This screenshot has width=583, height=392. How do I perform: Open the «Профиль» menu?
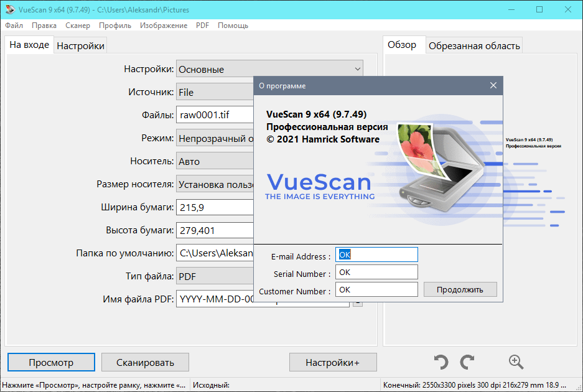(x=115, y=26)
